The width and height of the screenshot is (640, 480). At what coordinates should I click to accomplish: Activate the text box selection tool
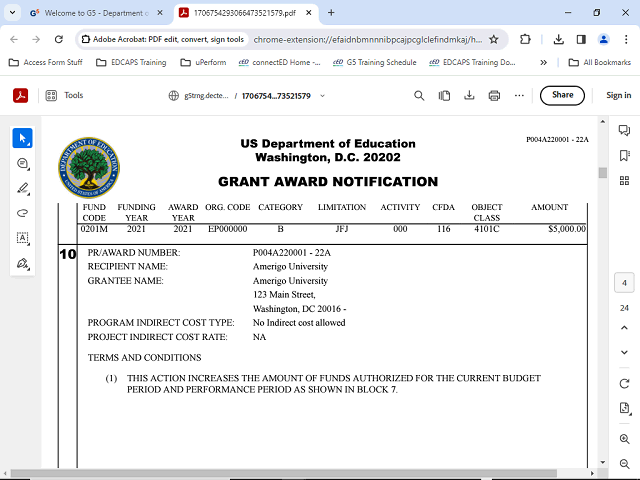[22, 238]
